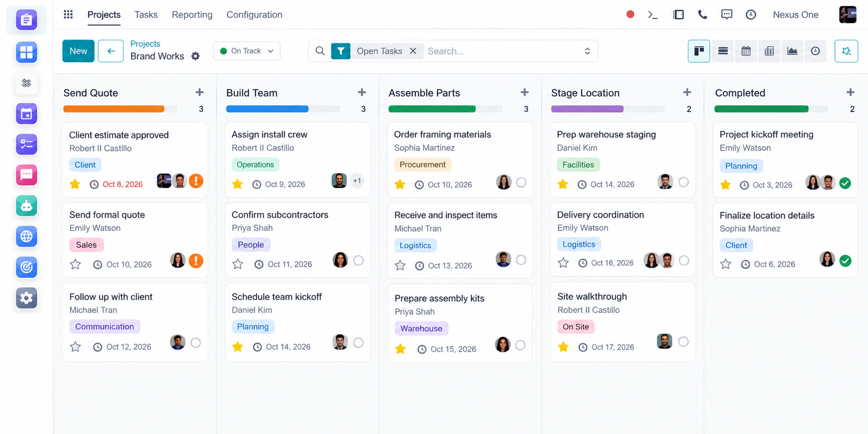Click the red recording indicator icon

[630, 14]
